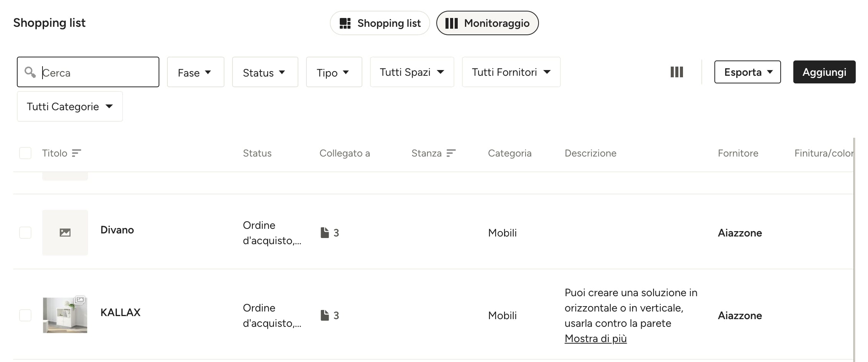
Task: Click Divano image placeholder icon
Action: click(x=65, y=233)
